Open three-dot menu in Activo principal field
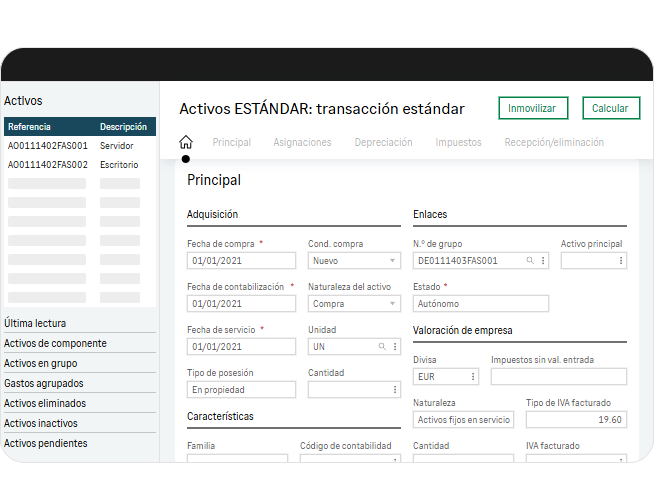Image resolution: width=654 pixels, height=500 pixels. [621, 261]
